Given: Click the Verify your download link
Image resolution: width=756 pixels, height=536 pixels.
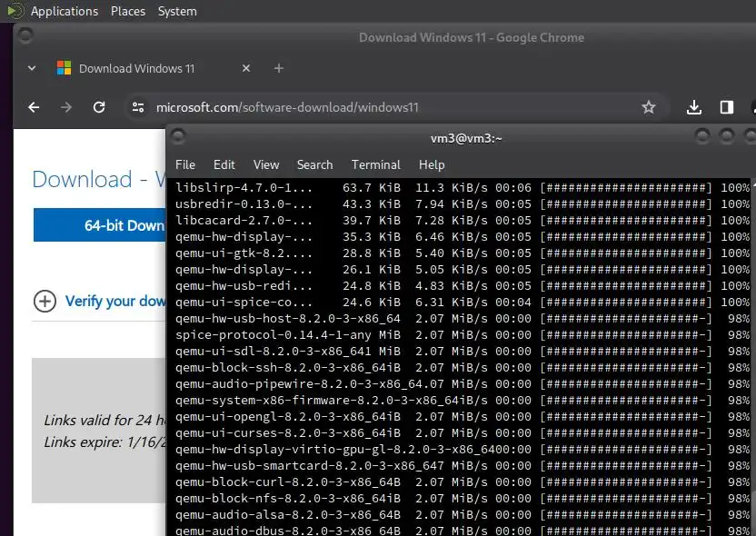Looking at the screenshot, I should coord(115,302).
